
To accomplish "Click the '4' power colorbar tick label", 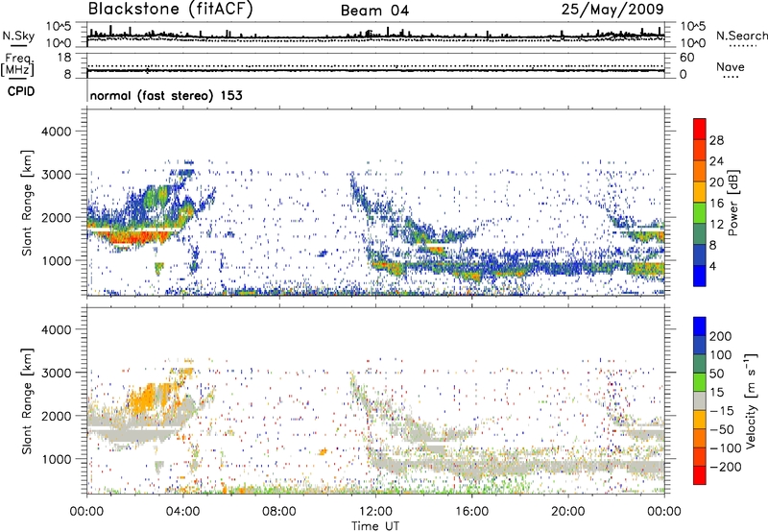I will coord(712,266).
